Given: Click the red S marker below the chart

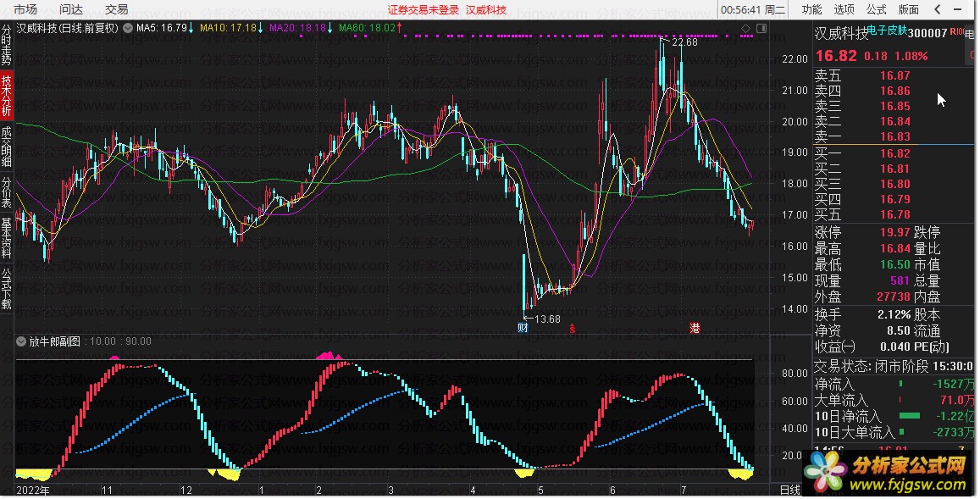Looking at the screenshot, I should point(572,329).
